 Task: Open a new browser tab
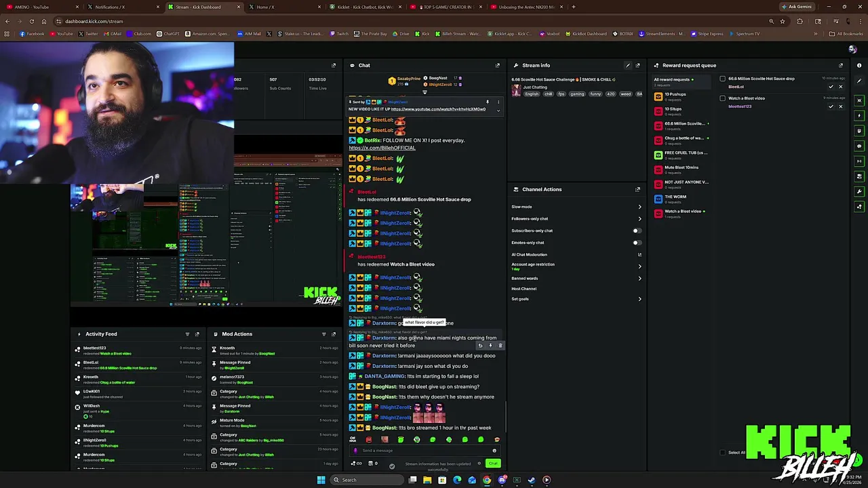(574, 7)
